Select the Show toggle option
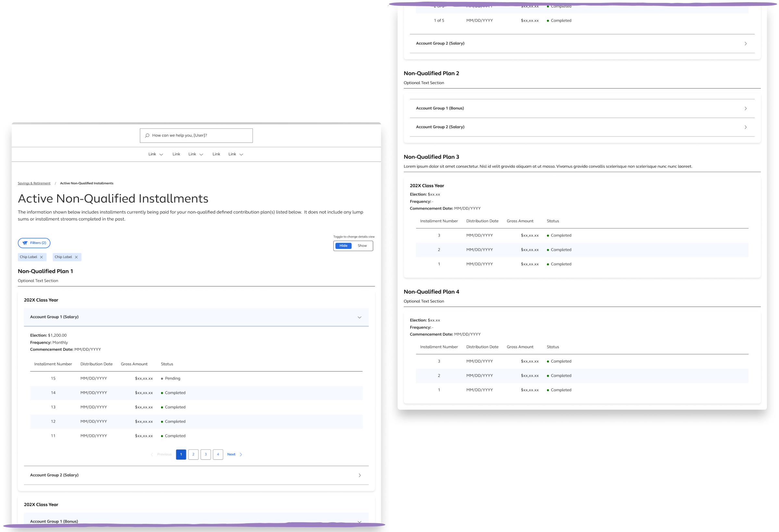The height and width of the screenshot is (532, 779). (x=362, y=246)
